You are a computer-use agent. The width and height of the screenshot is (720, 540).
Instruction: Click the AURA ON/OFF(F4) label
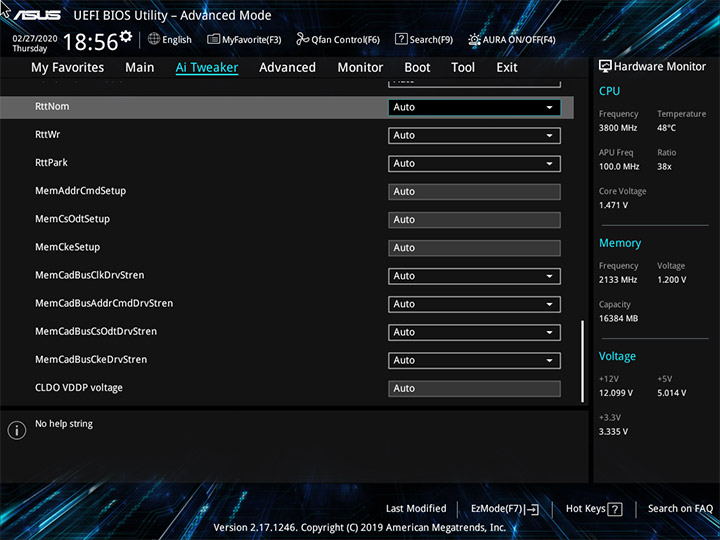pyautogui.click(x=519, y=39)
